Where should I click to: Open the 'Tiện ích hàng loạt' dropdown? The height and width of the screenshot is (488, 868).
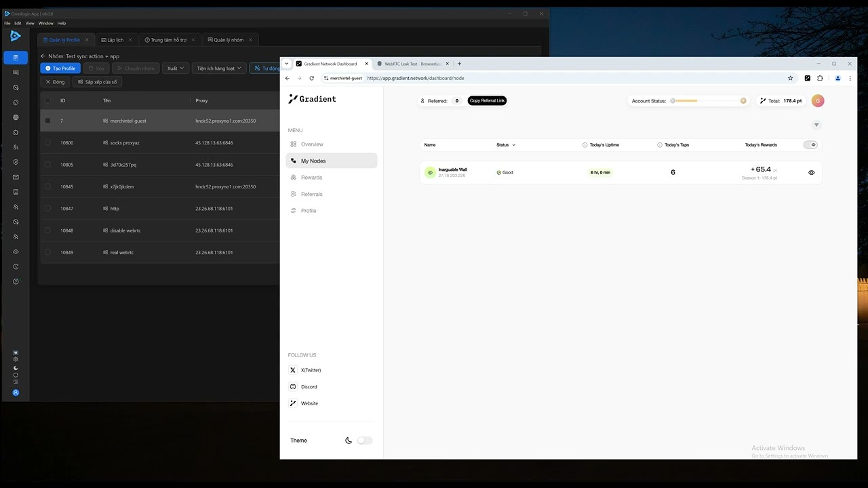tap(219, 68)
